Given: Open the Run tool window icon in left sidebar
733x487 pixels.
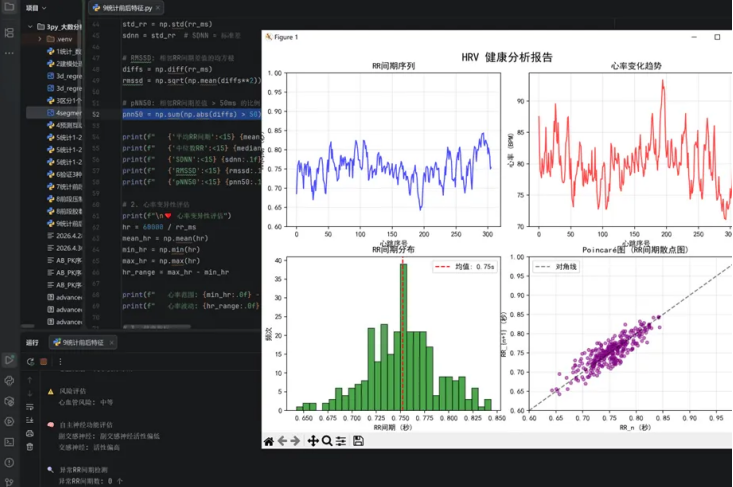Looking at the screenshot, I should (x=9, y=359).
